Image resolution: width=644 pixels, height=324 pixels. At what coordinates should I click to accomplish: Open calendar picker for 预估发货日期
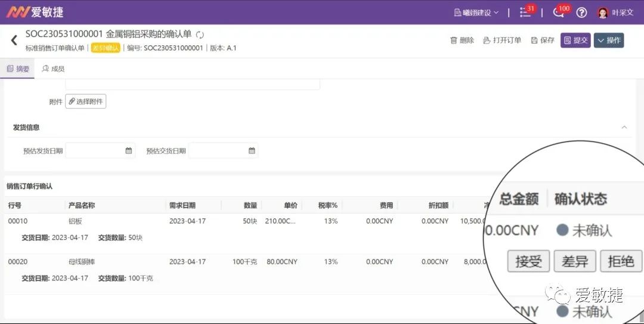(x=128, y=151)
